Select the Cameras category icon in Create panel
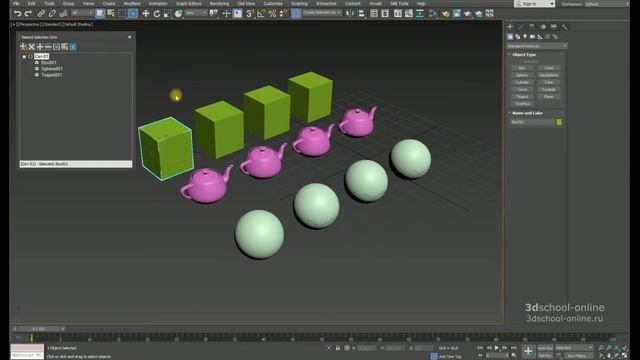The width and height of the screenshot is (640, 360). tap(532, 36)
